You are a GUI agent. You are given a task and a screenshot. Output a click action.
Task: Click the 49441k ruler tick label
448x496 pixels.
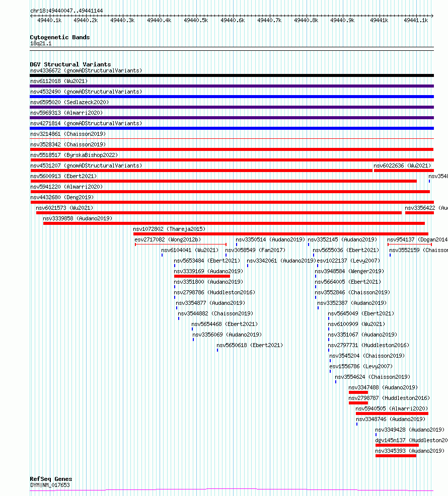coord(379,21)
